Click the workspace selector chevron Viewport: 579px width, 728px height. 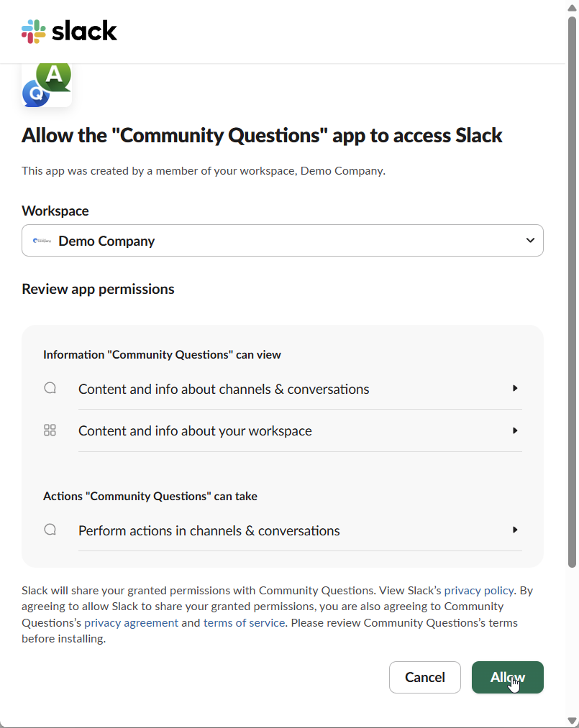point(530,240)
